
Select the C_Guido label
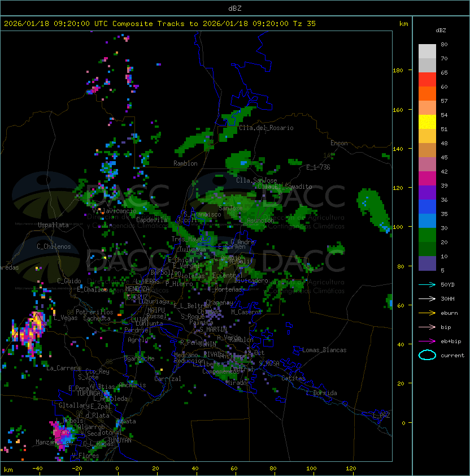click(x=69, y=281)
